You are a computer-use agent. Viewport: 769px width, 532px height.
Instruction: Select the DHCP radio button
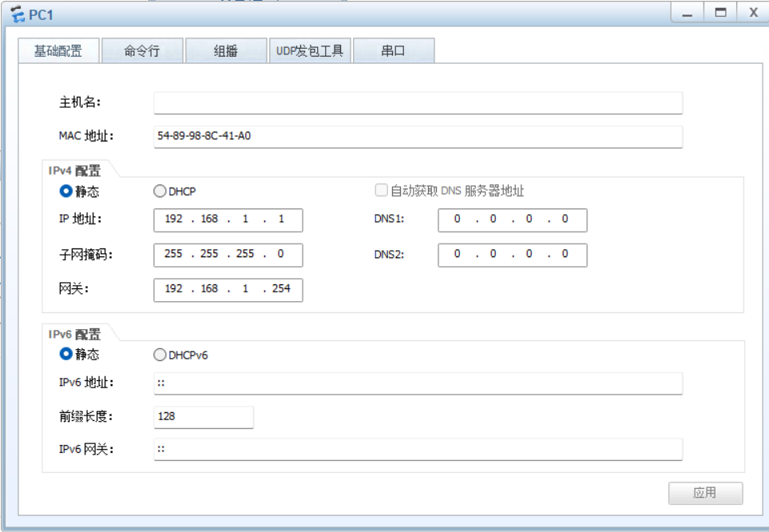pyautogui.click(x=160, y=191)
